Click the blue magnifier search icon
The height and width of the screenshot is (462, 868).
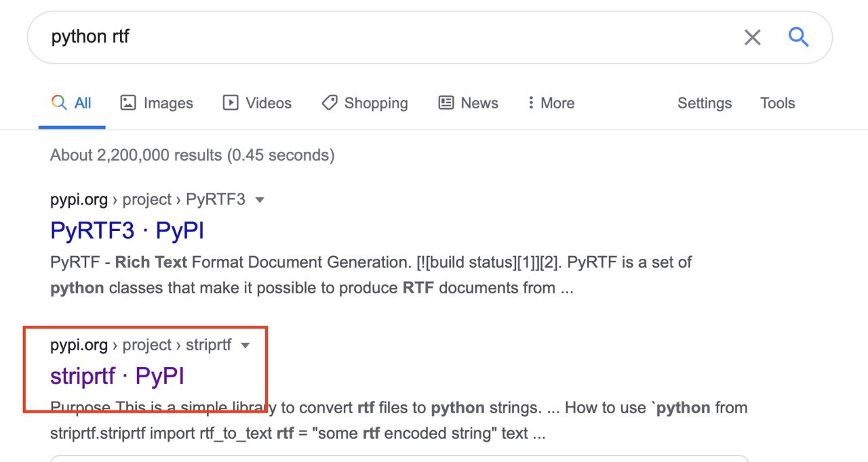point(798,37)
